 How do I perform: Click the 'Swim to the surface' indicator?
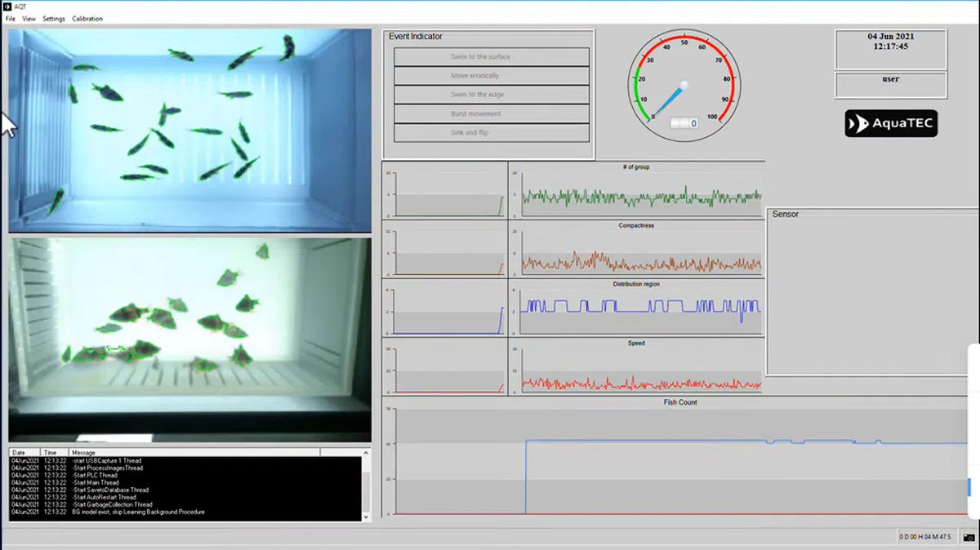tap(491, 57)
